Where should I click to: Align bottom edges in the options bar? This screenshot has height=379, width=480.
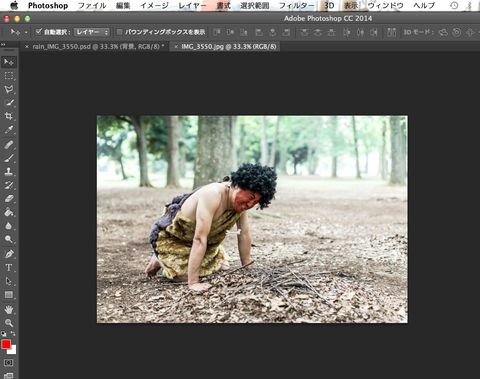[x=244, y=32]
